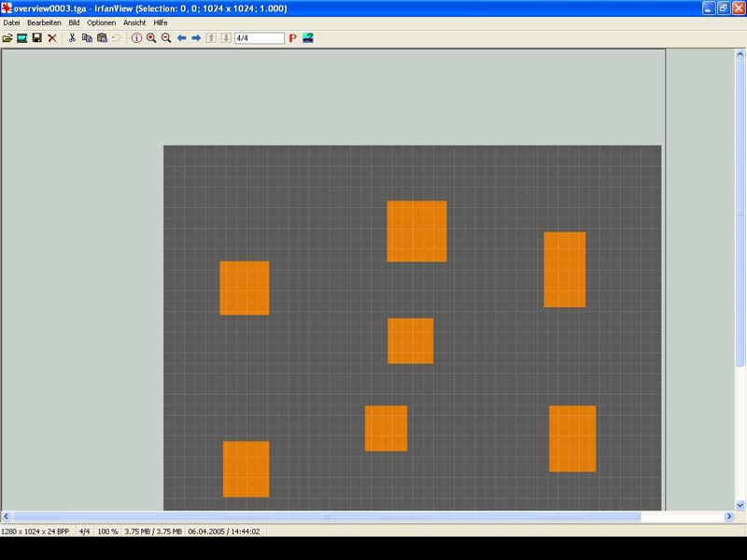This screenshot has width=747, height=560.
Task: Open the Bild menu
Action: [74, 22]
